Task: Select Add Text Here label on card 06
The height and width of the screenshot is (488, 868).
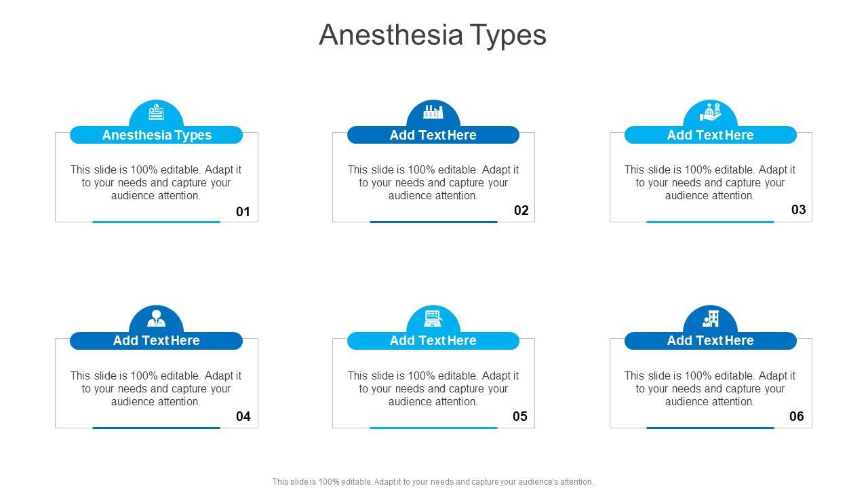Action: coord(710,340)
